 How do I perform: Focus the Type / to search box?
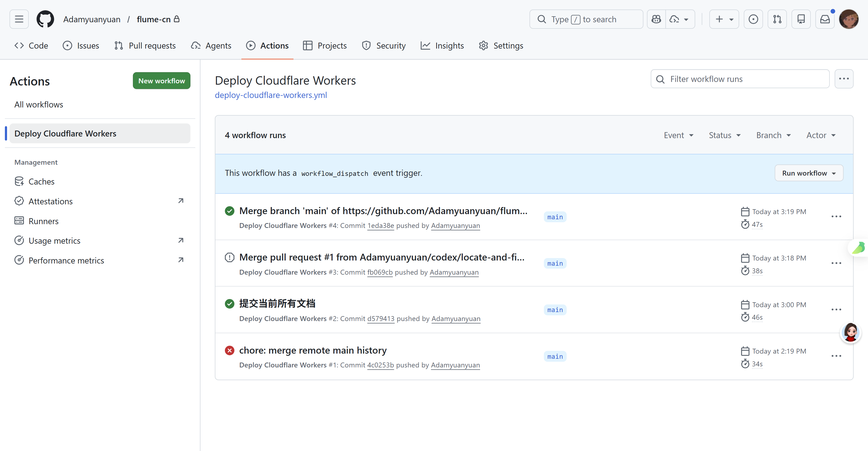[x=586, y=19]
